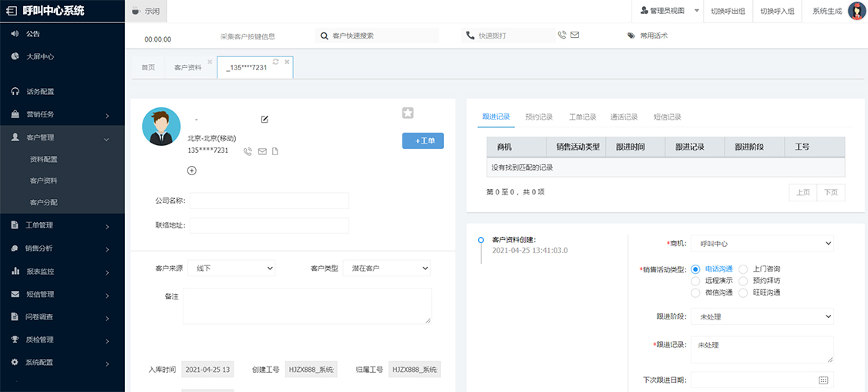This screenshot has height=392, width=868.
Task: Click document icon beside customer phone number
Action: pos(274,151)
